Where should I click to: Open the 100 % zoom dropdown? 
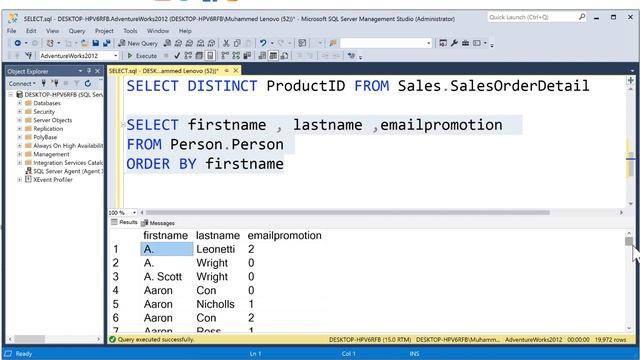point(134,213)
